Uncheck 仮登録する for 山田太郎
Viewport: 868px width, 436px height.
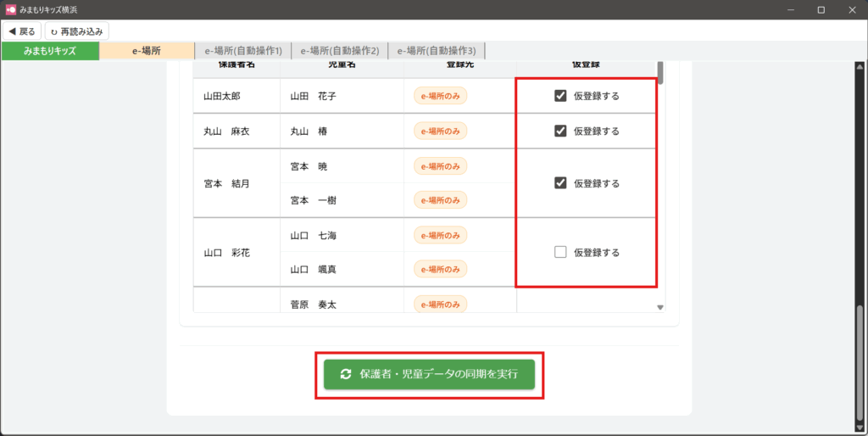(x=559, y=96)
